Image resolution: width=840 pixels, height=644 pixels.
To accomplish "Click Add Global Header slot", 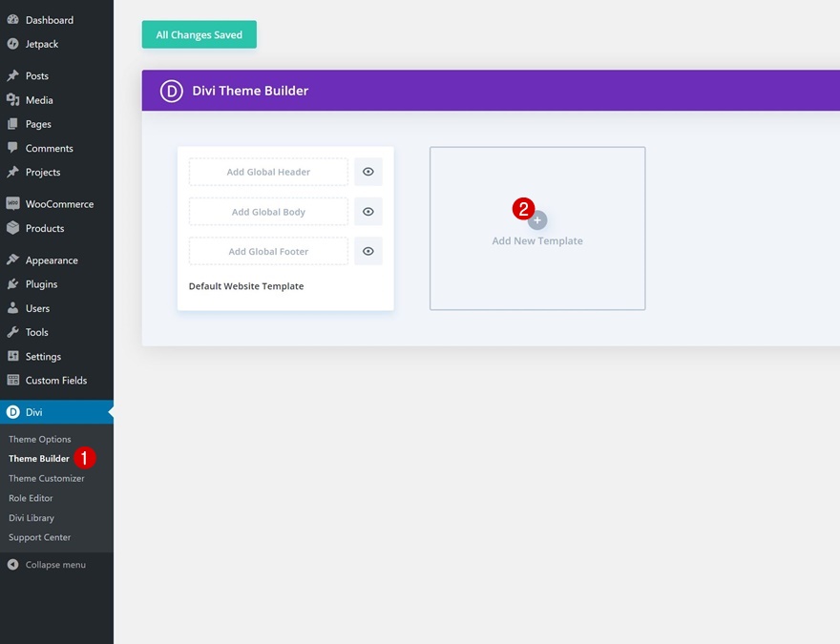I will (x=268, y=172).
